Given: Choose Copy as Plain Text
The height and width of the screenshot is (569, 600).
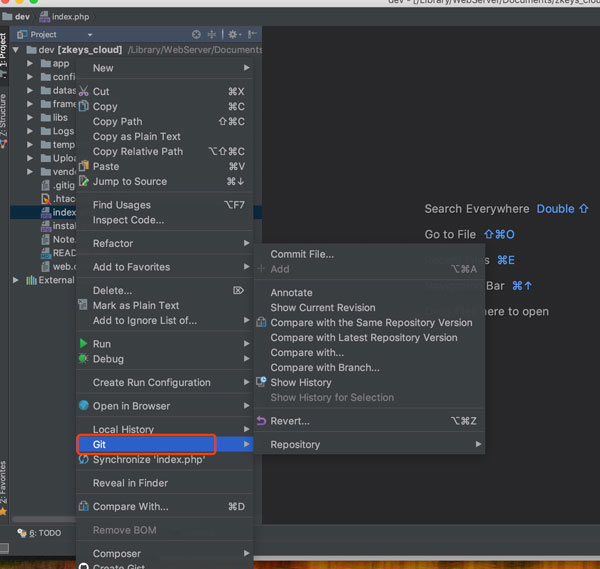Looking at the screenshot, I should point(165,136).
